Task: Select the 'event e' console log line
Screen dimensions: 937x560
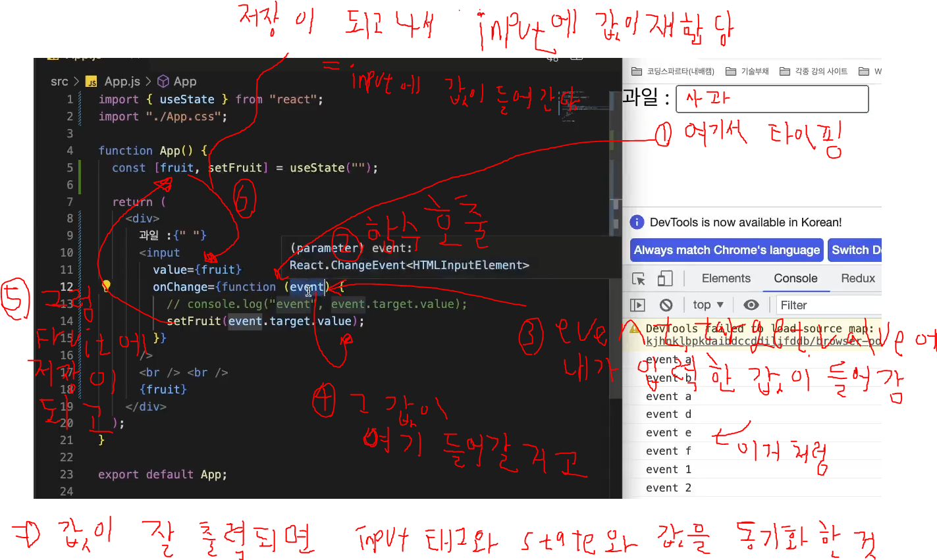Action: [668, 432]
